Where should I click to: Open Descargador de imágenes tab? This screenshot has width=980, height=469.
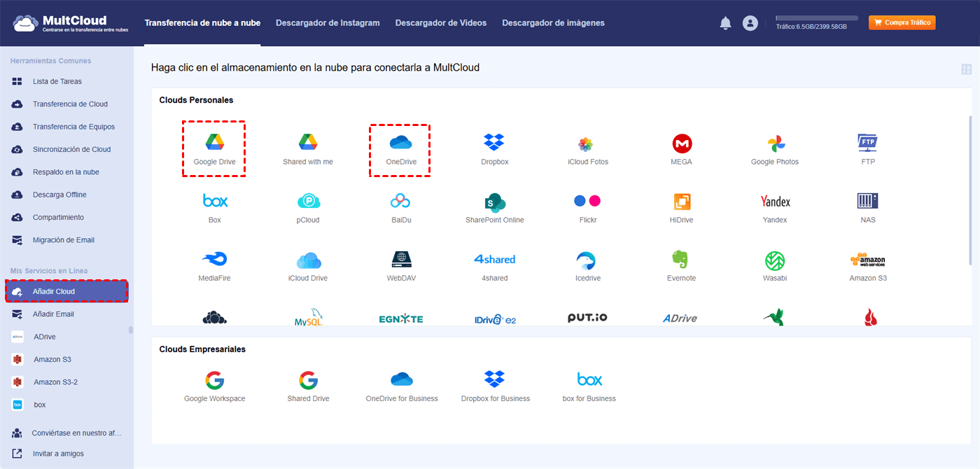(x=553, y=23)
